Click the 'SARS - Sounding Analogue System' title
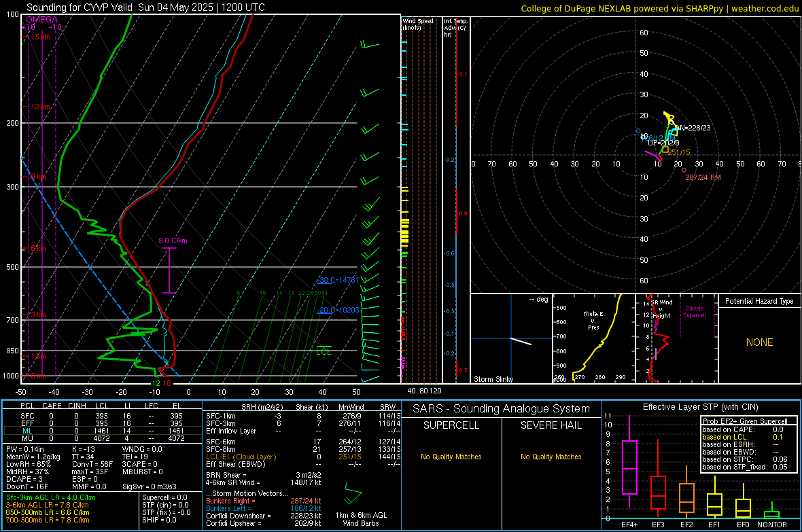This screenshot has width=802, height=532. [501, 408]
